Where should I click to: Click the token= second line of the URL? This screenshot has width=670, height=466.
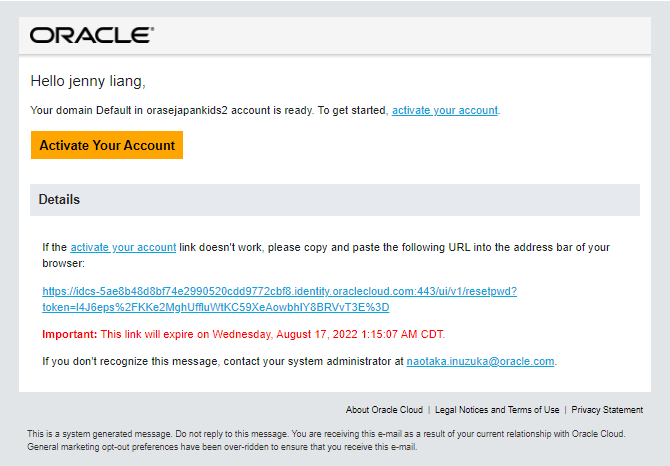[x=215, y=307]
